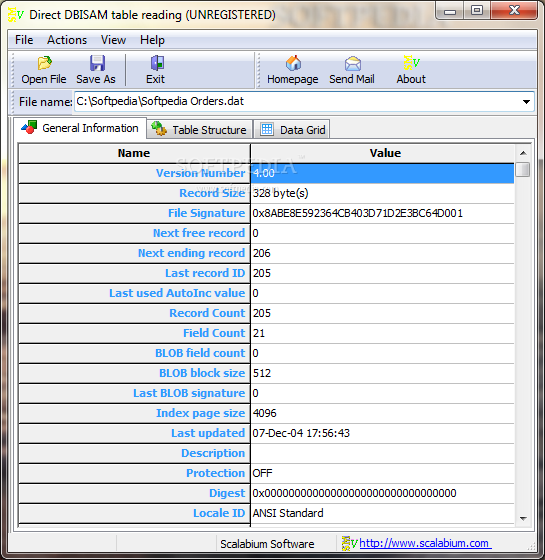The width and height of the screenshot is (545, 560).
Task: Click the Name column header
Action: click(134, 153)
